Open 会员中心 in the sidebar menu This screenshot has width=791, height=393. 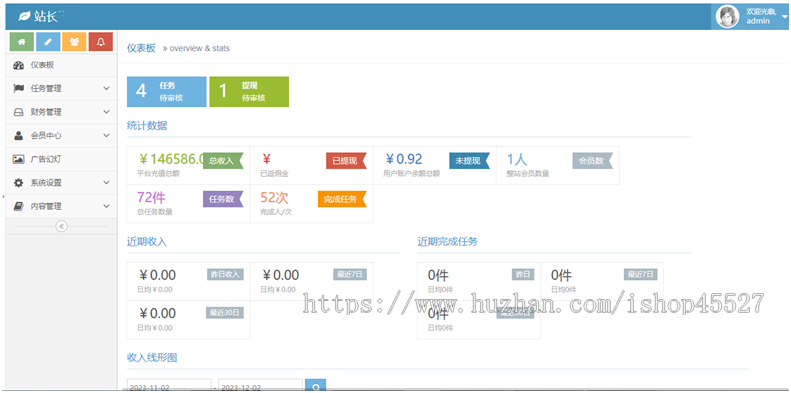coord(61,135)
